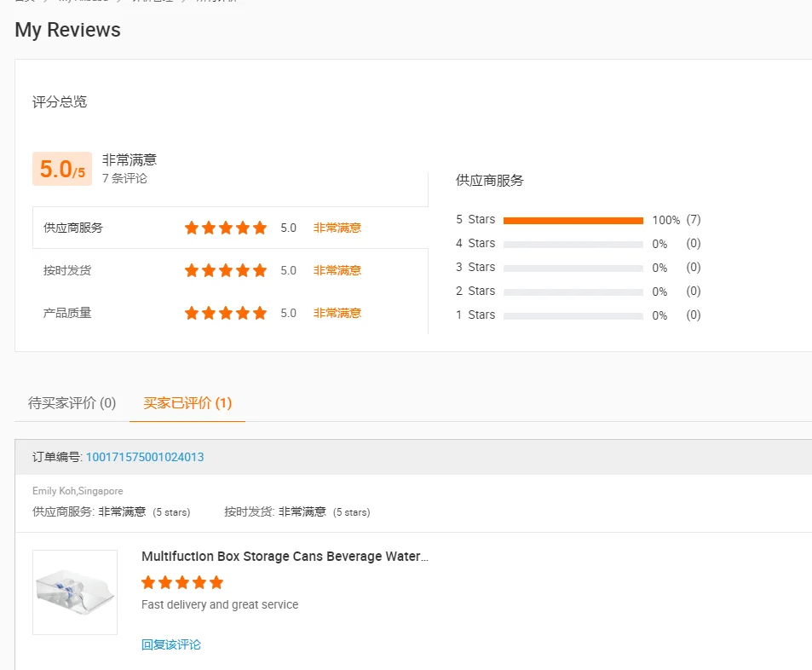Click the 5.0/5 overall score badge
The width and height of the screenshot is (812, 670).
pyautogui.click(x=62, y=169)
